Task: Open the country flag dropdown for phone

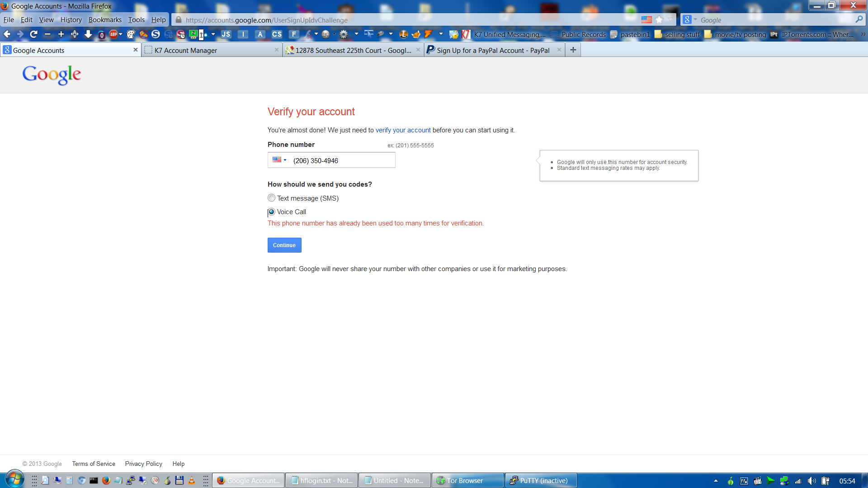Action: tap(279, 160)
